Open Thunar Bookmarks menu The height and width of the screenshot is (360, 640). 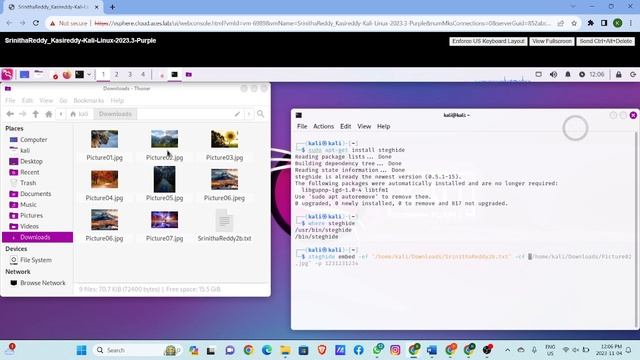(89, 100)
